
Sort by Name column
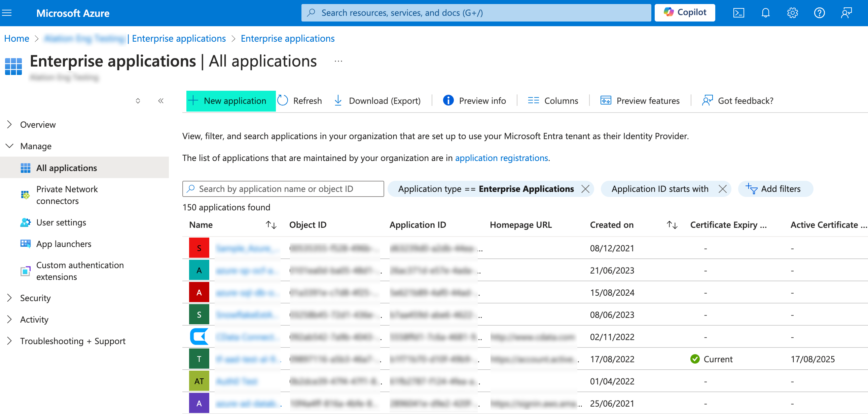(271, 225)
